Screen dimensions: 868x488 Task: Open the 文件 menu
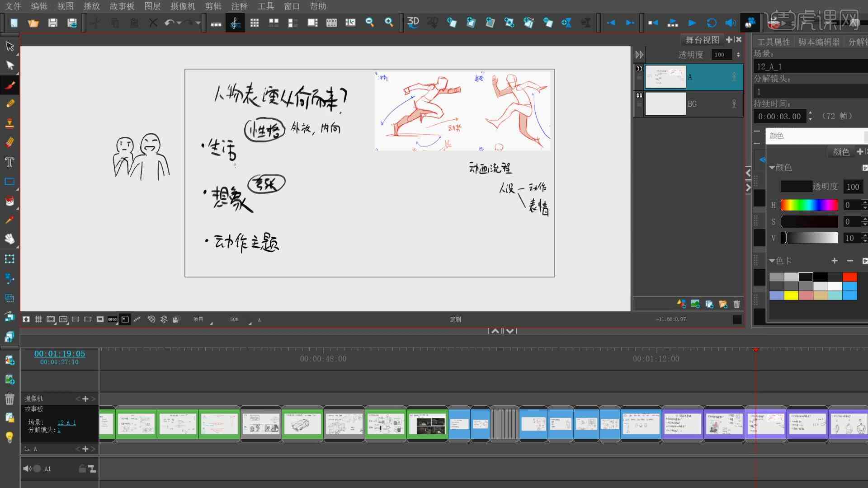[14, 6]
